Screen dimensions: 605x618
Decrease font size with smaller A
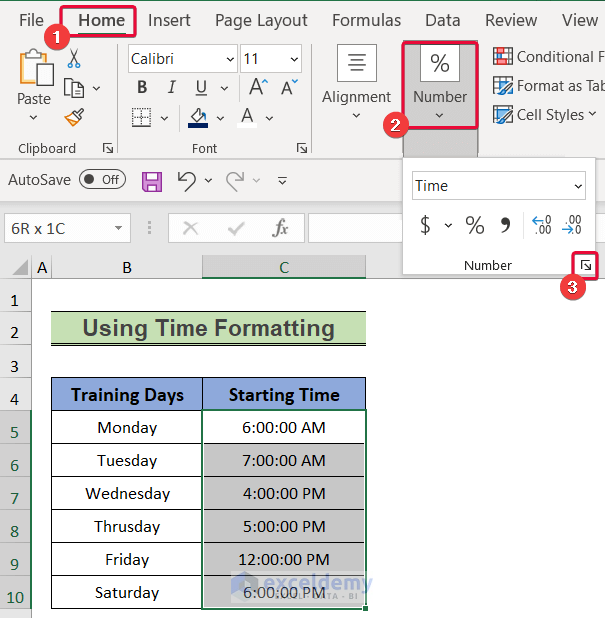click(289, 87)
